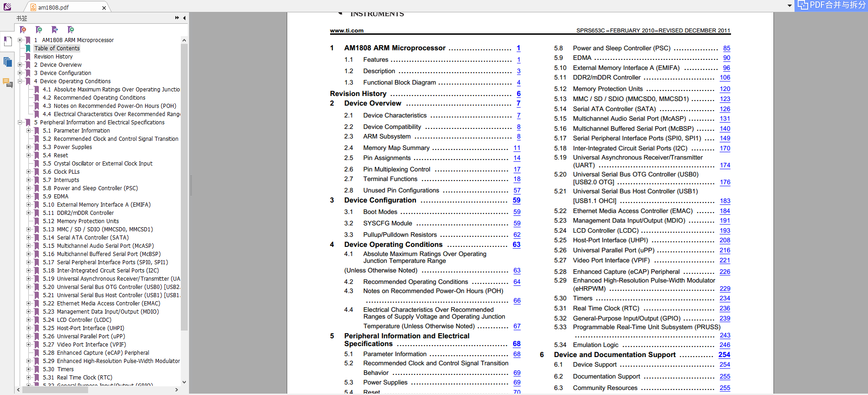
Task: Open the tab list dropdown arrow
Action: tap(789, 6)
